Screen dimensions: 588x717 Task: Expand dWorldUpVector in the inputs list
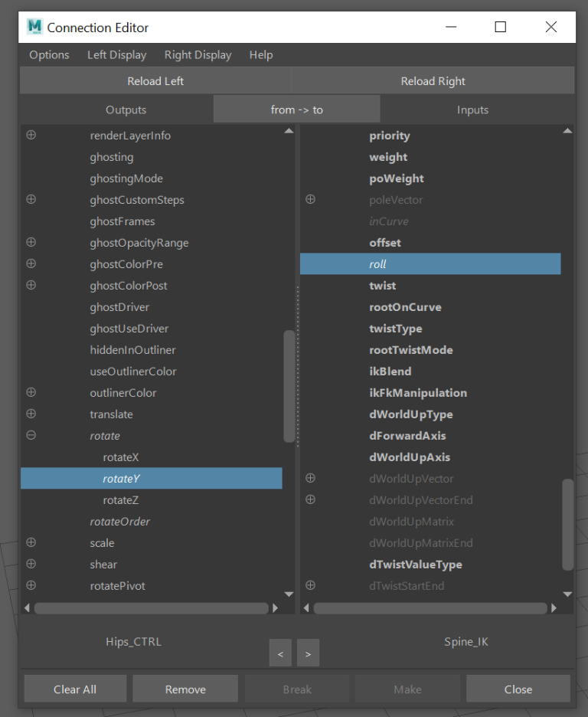pos(311,479)
